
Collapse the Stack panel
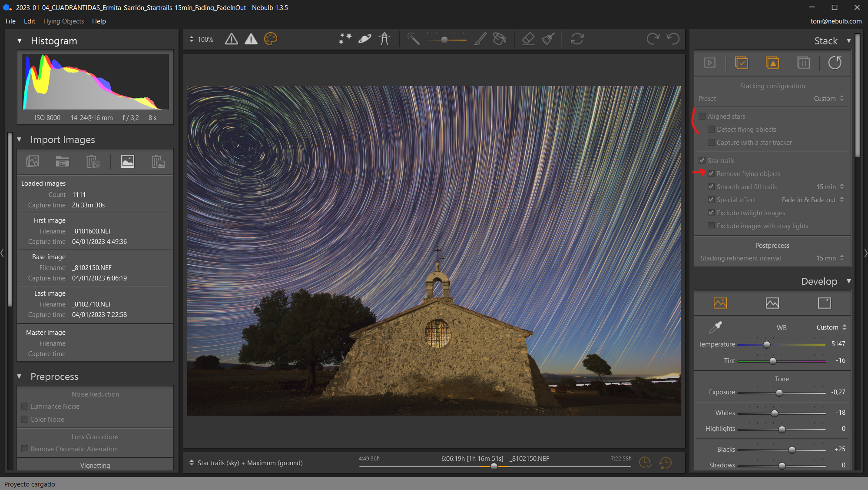pyautogui.click(x=848, y=41)
